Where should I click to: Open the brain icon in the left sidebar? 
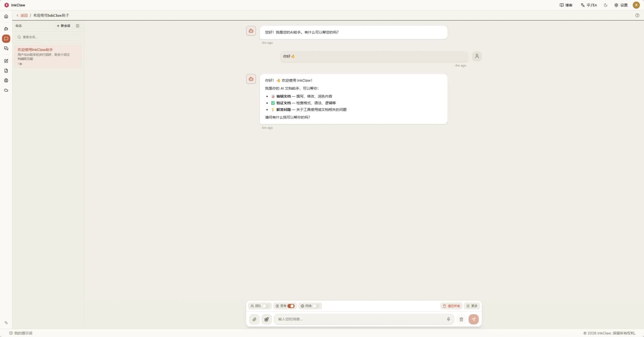6,80
